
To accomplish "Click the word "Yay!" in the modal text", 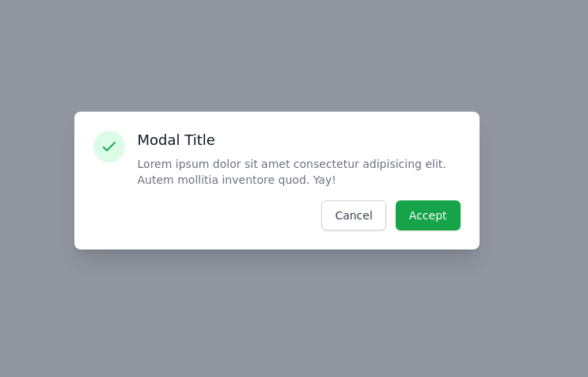I will coord(324,180).
